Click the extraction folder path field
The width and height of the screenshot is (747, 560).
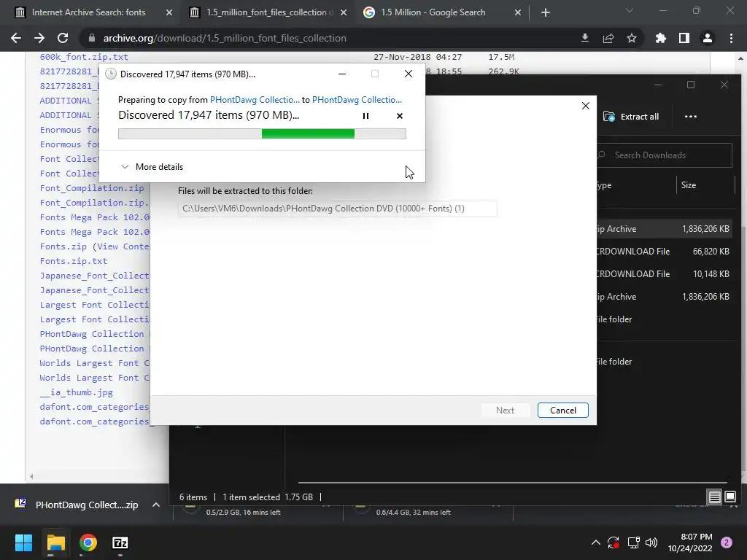coord(337,209)
